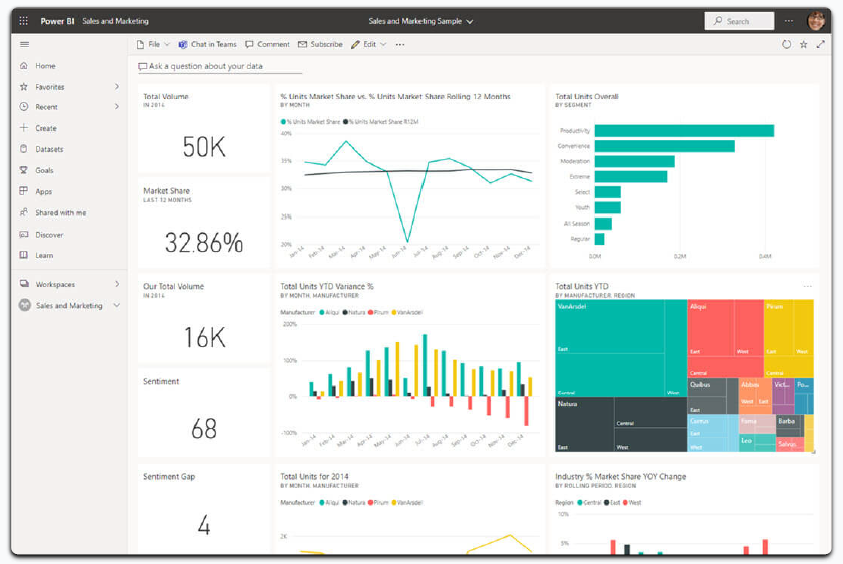The image size is (843, 564).
Task: Click the Ask a question field
Action: tap(220, 66)
